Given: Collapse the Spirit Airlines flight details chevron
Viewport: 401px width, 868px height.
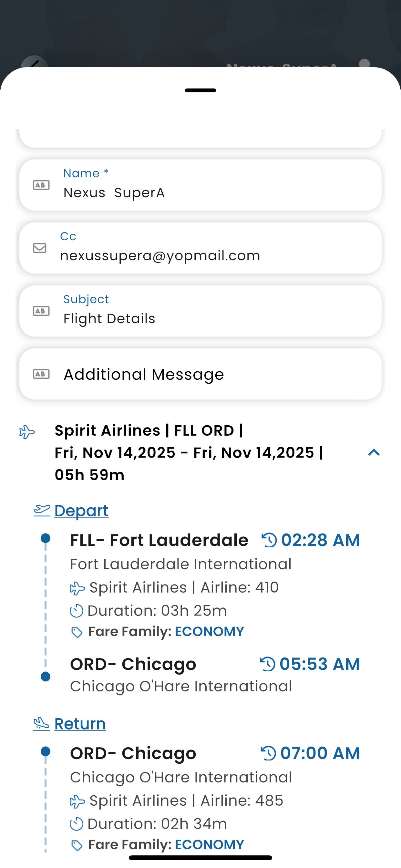Looking at the screenshot, I should click(374, 452).
